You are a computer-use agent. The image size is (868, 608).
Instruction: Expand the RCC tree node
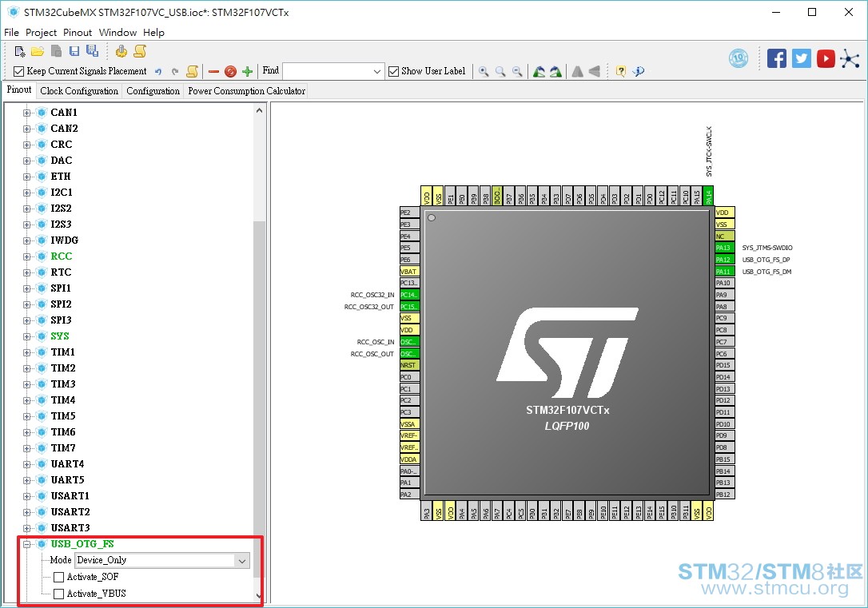pyautogui.click(x=26, y=256)
